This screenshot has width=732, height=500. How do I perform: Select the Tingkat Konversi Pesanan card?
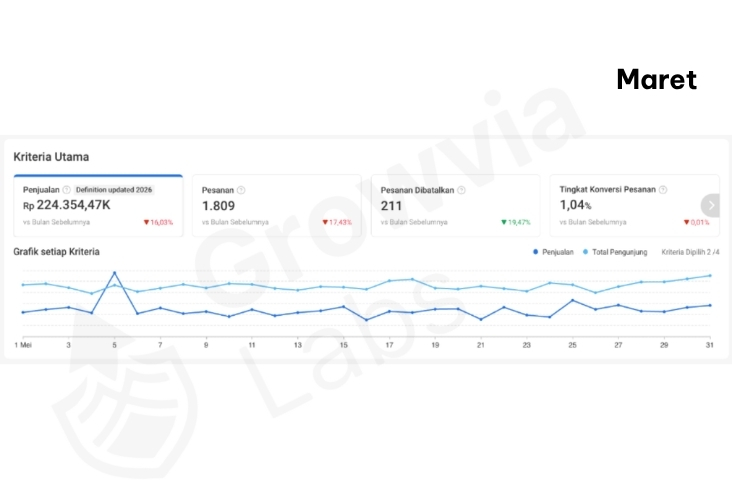click(x=634, y=205)
